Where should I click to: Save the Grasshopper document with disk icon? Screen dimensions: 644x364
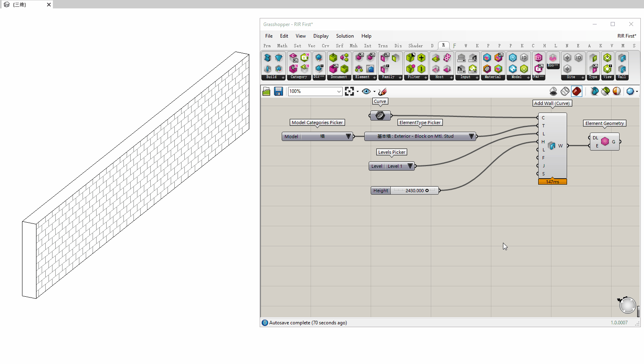[x=279, y=91]
